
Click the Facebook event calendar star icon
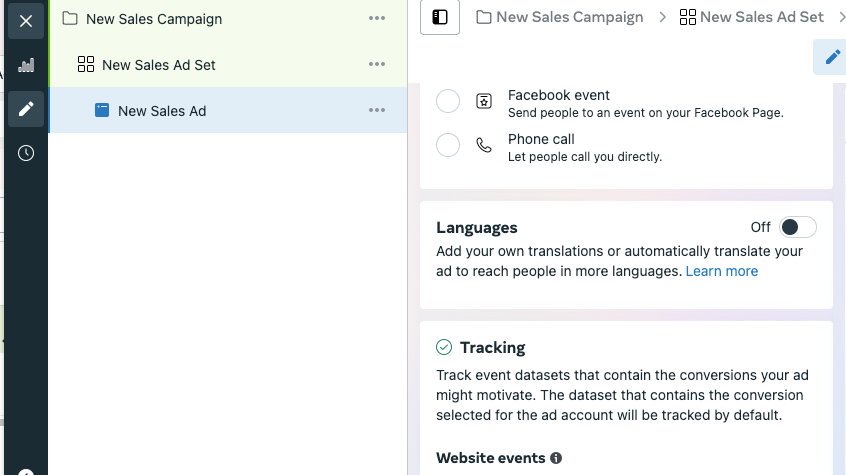pyautogui.click(x=484, y=101)
